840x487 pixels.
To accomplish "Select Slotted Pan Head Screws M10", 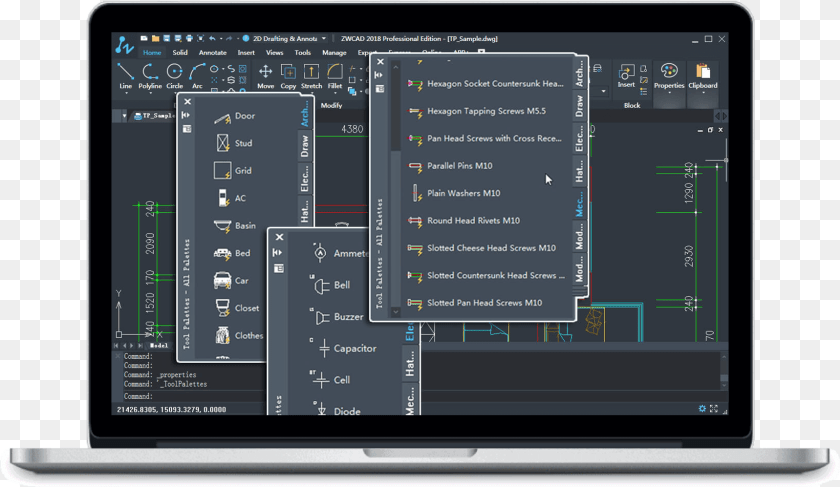I will tap(475, 303).
